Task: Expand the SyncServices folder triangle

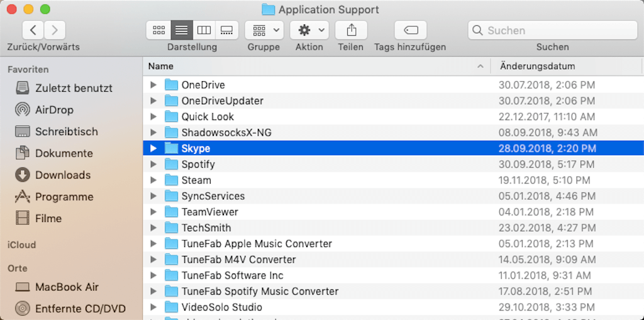Action: (x=153, y=196)
